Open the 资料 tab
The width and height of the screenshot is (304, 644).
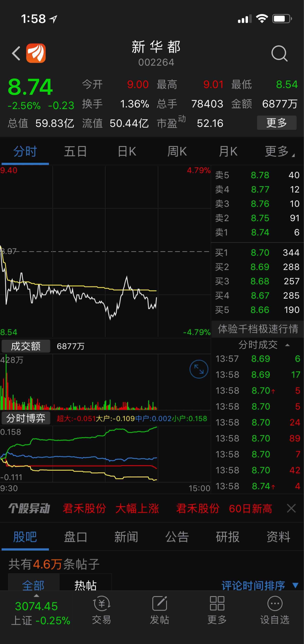[x=278, y=537]
